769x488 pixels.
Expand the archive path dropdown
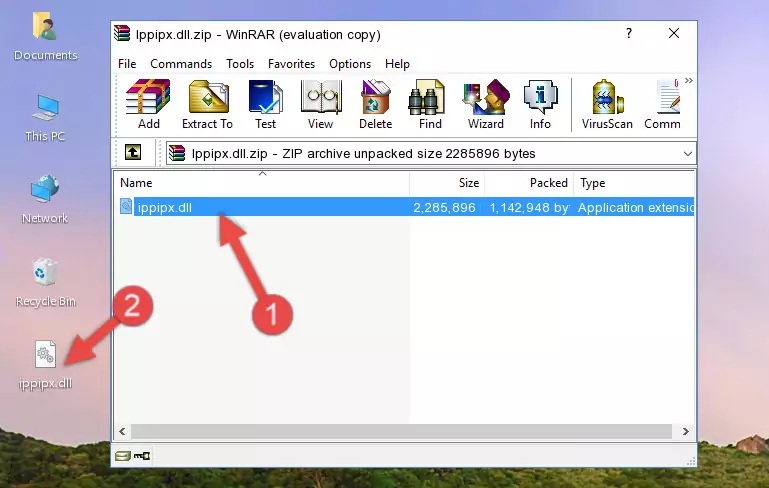click(x=688, y=154)
